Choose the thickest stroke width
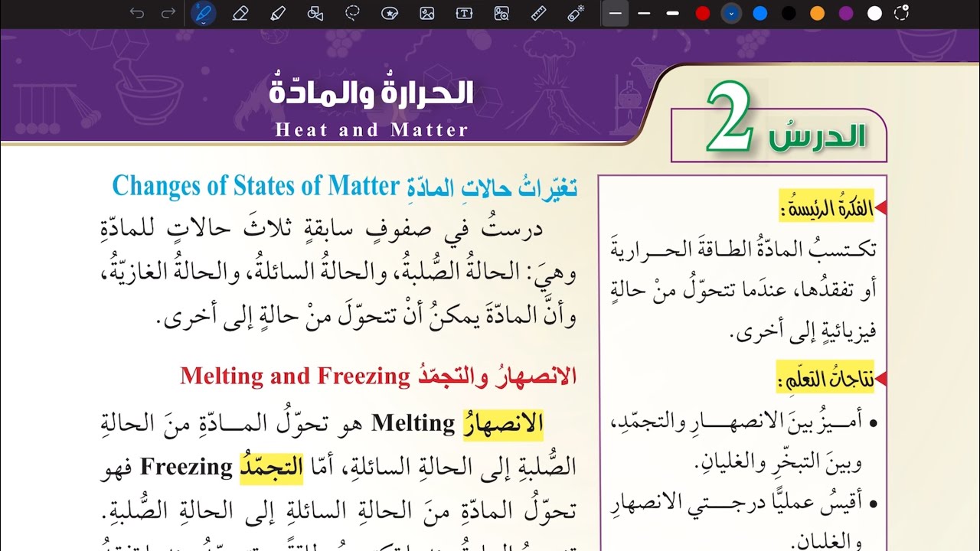The width and height of the screenshot is (980, 551). pyautogui.click(x=673, y=13)
